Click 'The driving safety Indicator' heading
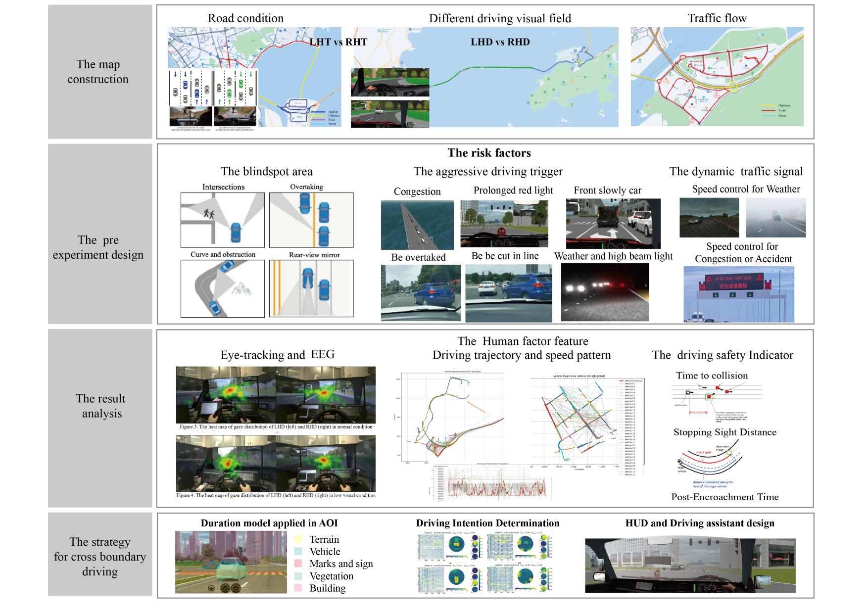This screenshot has height=614, width=868. point(723,355)
